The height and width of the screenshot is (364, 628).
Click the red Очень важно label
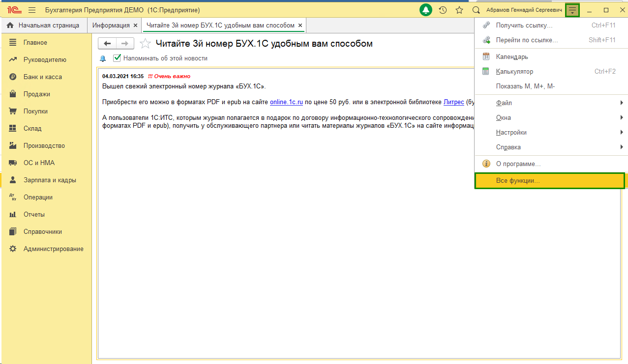pyautogui.click(x=169, y=76)
